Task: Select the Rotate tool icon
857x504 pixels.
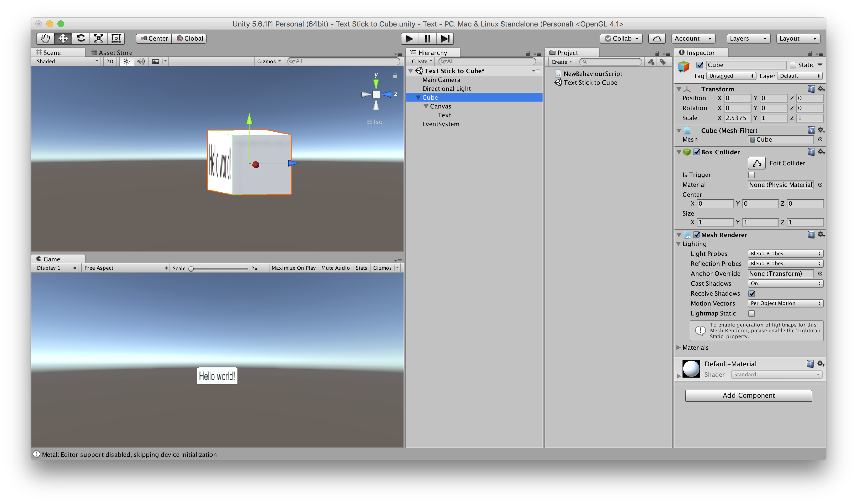Action: 81,38
